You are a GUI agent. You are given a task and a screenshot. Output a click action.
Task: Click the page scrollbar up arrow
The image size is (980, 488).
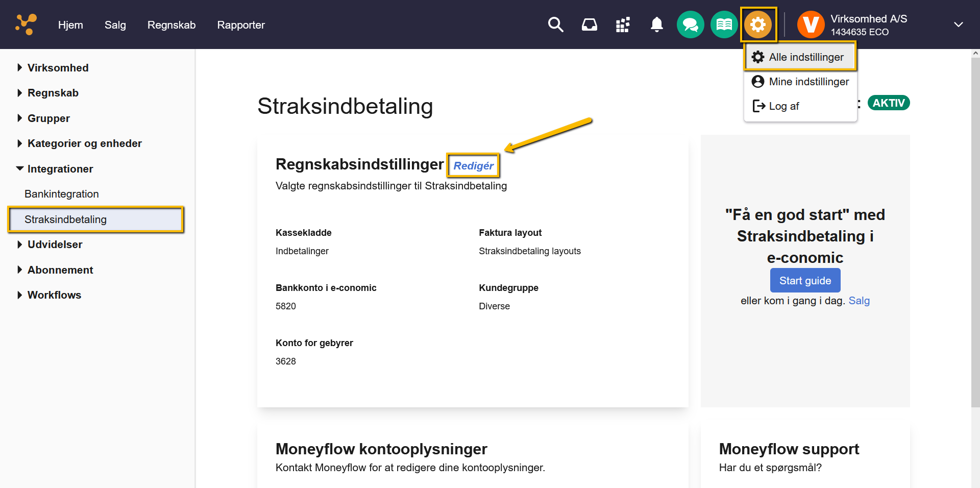click(975, 53)
